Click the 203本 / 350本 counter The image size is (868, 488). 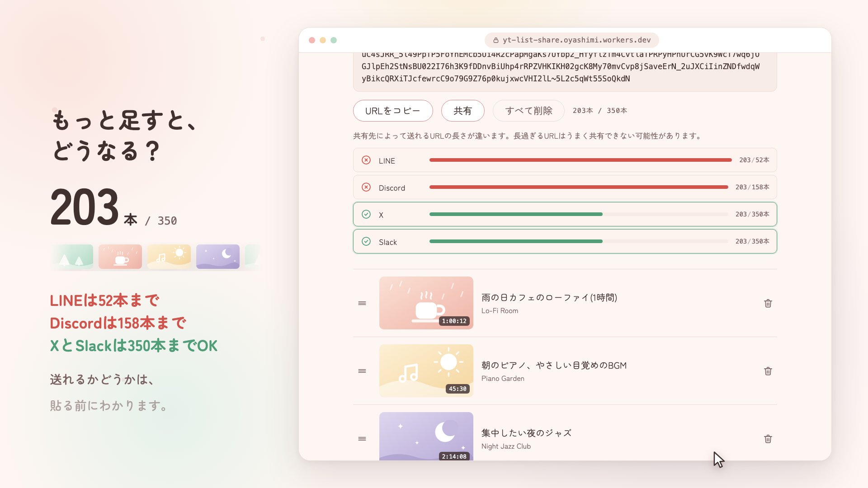tap(600, 111)
